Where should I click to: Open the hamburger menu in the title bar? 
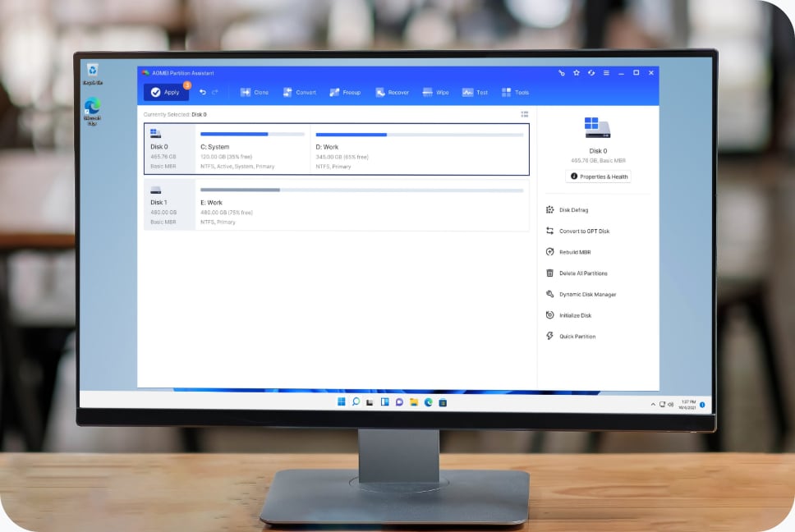click(606, 73)
